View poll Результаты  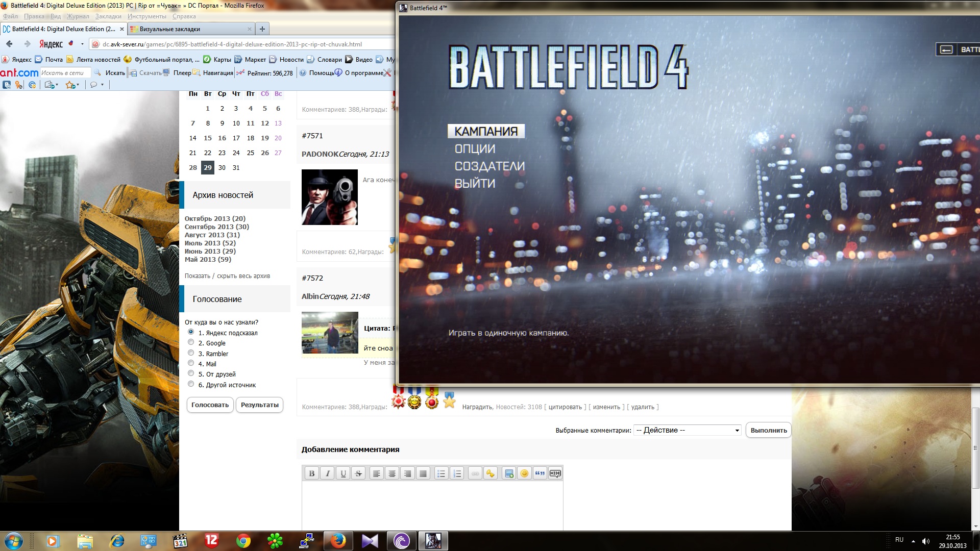click(260, 405)
